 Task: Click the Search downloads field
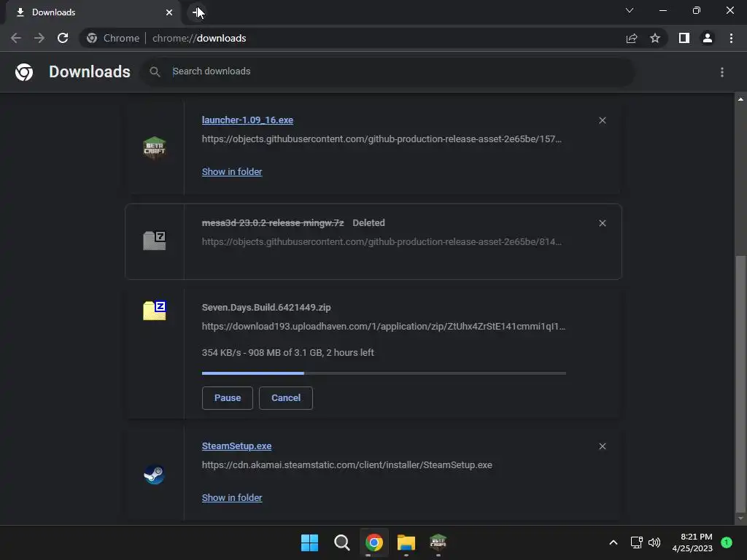tap(388, 71)
